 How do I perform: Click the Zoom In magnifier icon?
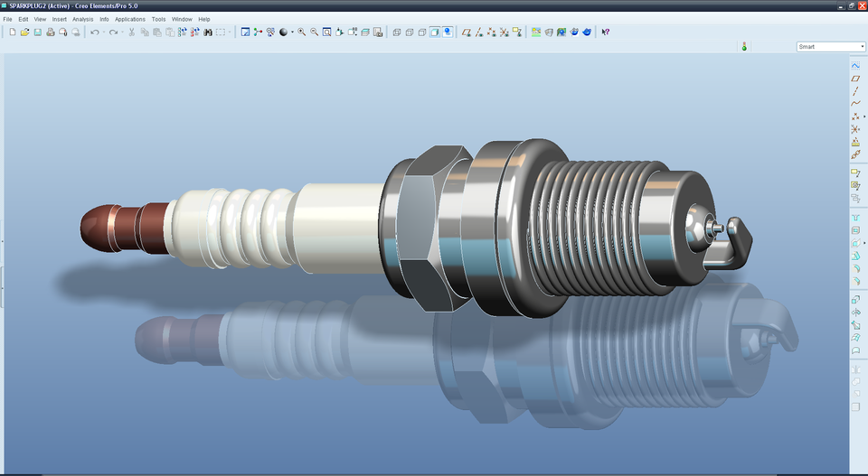[x=302, y=33]
